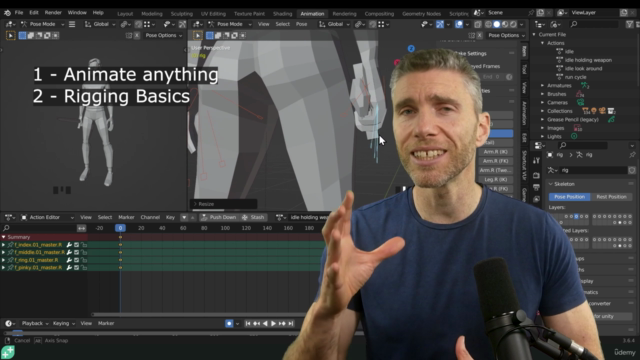Open the Global orientation dropdown in left viewport
This screenshot has height=360, width=640.
(101, 24)
